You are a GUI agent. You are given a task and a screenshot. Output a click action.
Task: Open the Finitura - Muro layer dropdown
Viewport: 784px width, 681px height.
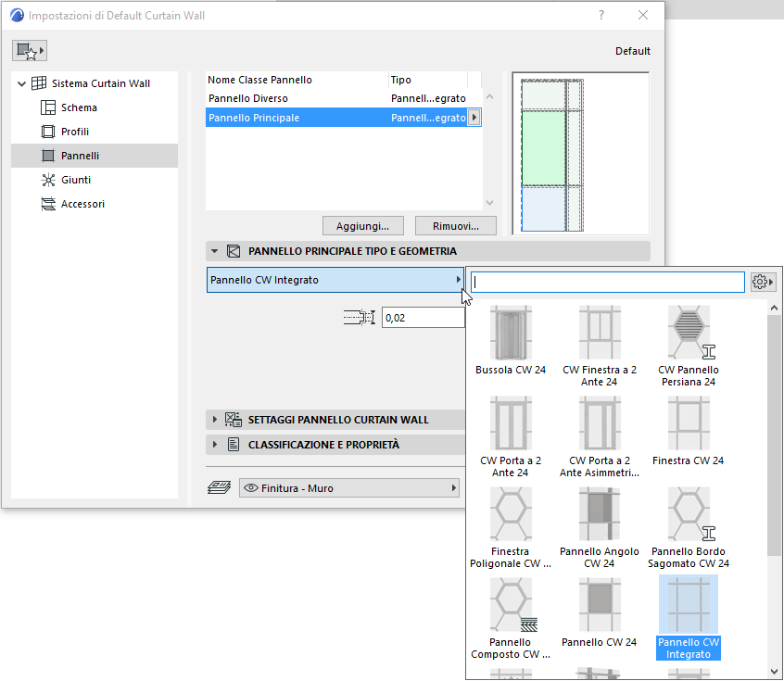[x=349, y=488]
